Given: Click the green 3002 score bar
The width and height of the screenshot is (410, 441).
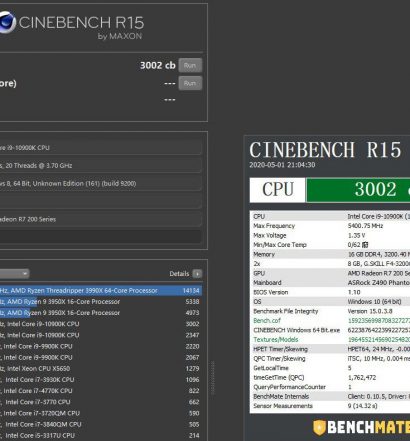Looking at the screenshot, I should pos(358,190).
